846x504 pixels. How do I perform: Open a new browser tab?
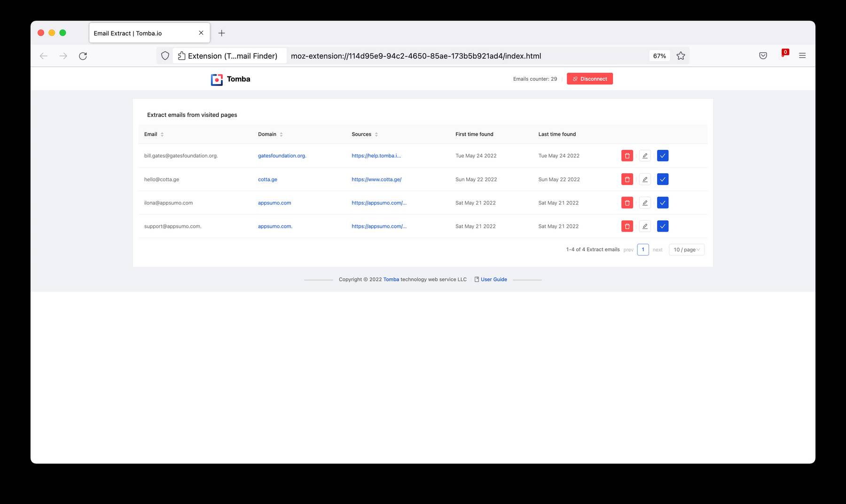(221, 33)
